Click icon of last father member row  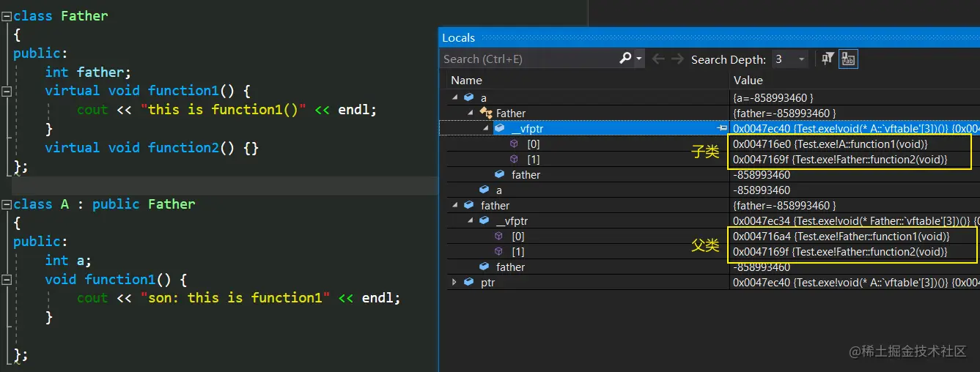tap(484, 267)
